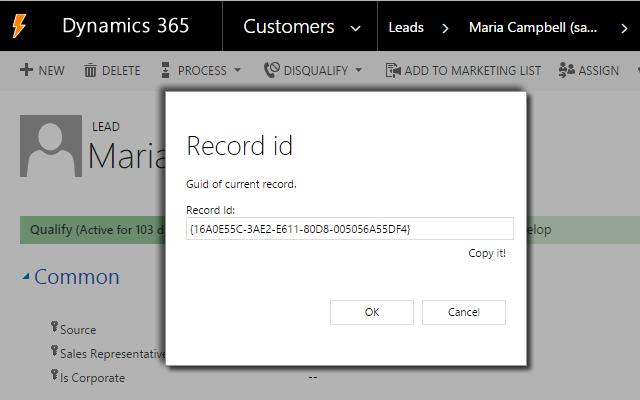
Task: Select the Dynamics 365 title in the navigation bar
Action: click(125, 26)
